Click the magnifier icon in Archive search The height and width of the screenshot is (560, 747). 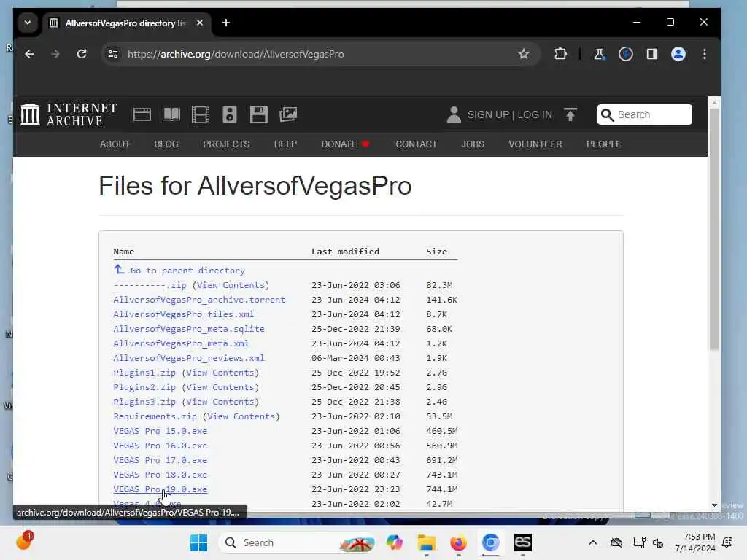(607, 114)
